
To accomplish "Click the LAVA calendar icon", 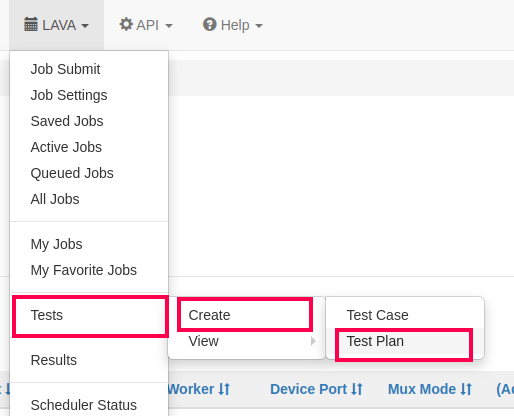I will click(31, 25).
